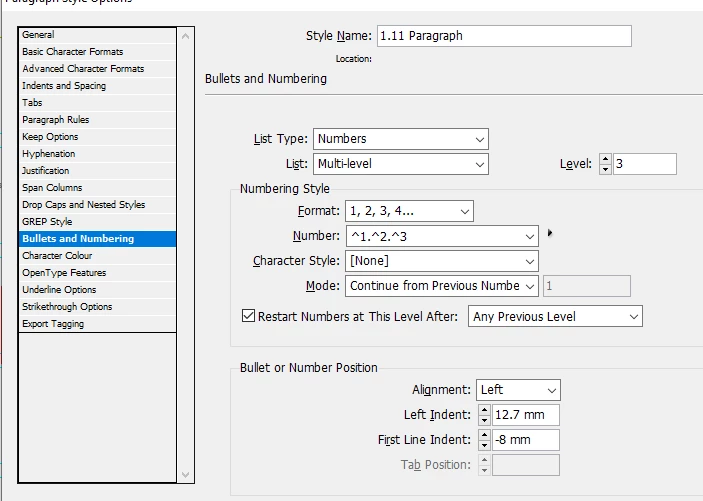Open the Character Style dropdown

click(x=442, y=261)
